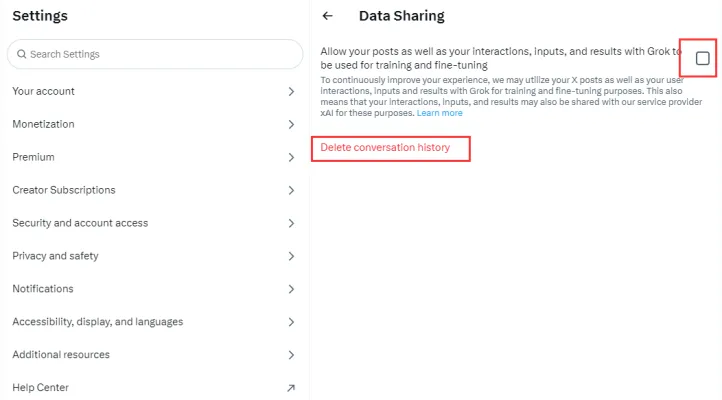This screenshot has height=400, width=722.
Task: Select Additional resources menu item
Action: [61, 355]
